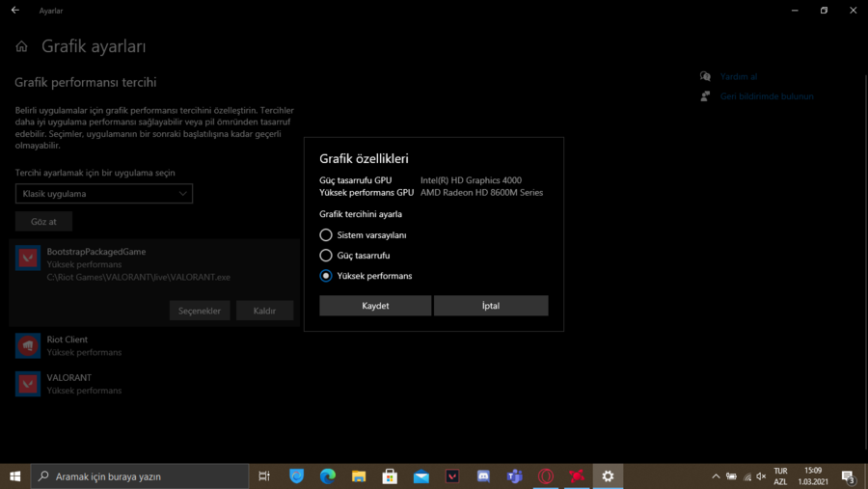Go back using the top-left arrow
Screen dimensions: 868x489
click(x=14, y=11)
